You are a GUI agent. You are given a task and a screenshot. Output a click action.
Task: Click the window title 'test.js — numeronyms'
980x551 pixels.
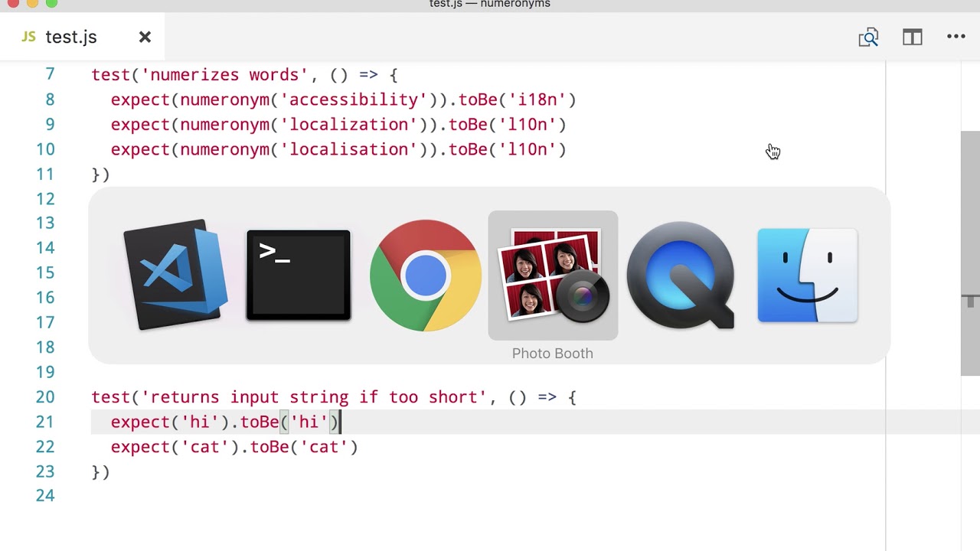(490, 5)
